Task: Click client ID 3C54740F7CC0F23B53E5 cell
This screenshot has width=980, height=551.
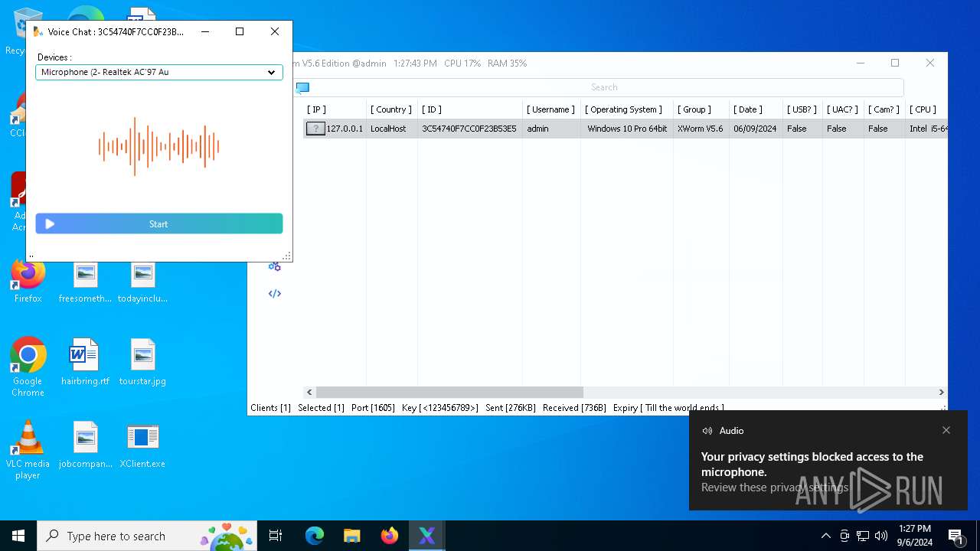Action: (x=469, y=129)
